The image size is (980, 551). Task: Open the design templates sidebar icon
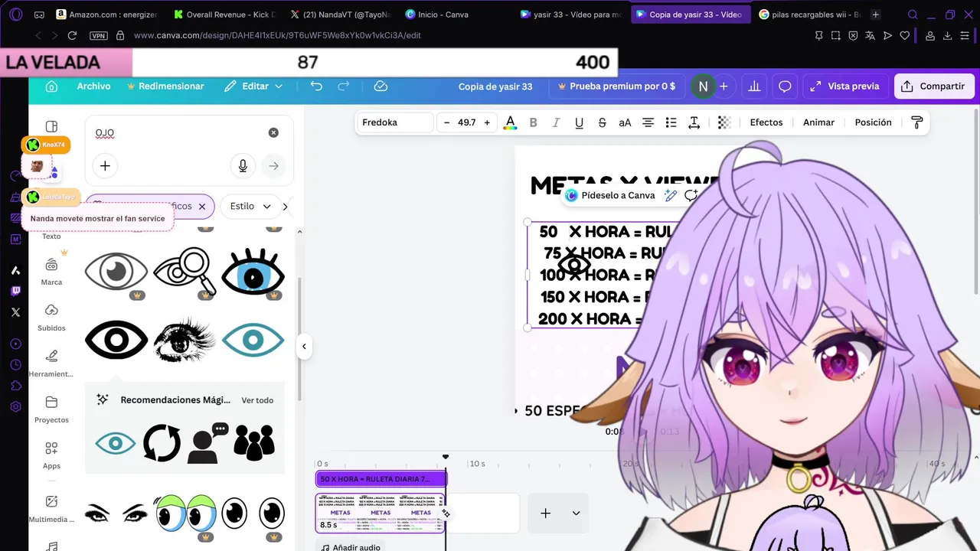[51, 126]
